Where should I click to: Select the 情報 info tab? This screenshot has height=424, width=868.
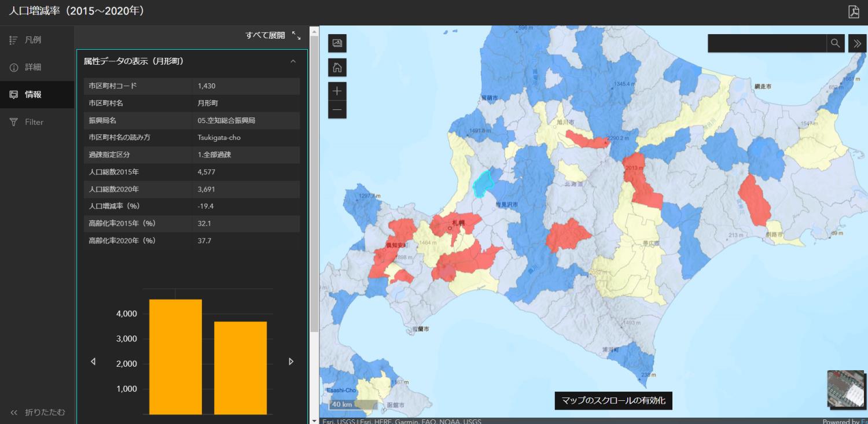(33, 94)
